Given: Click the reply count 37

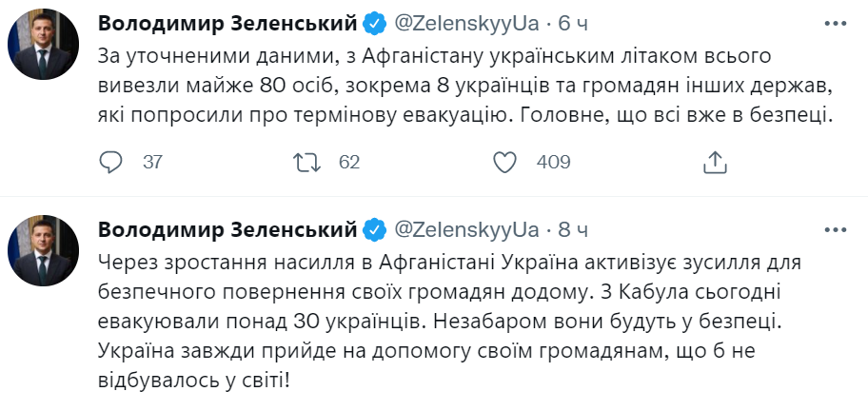Looking at the screenshot, I should pyautogui.click(x=152, y=163).
